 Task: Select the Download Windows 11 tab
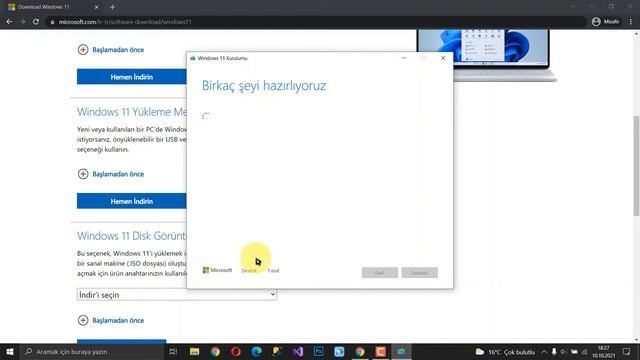pyautogui.click(x=53, y=7)
